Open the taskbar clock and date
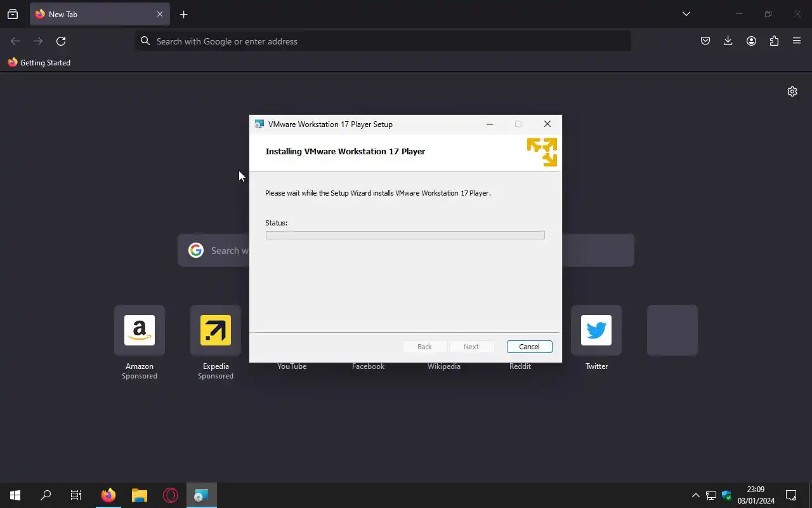This screenshot has height=508, width=812. (756, 495)
